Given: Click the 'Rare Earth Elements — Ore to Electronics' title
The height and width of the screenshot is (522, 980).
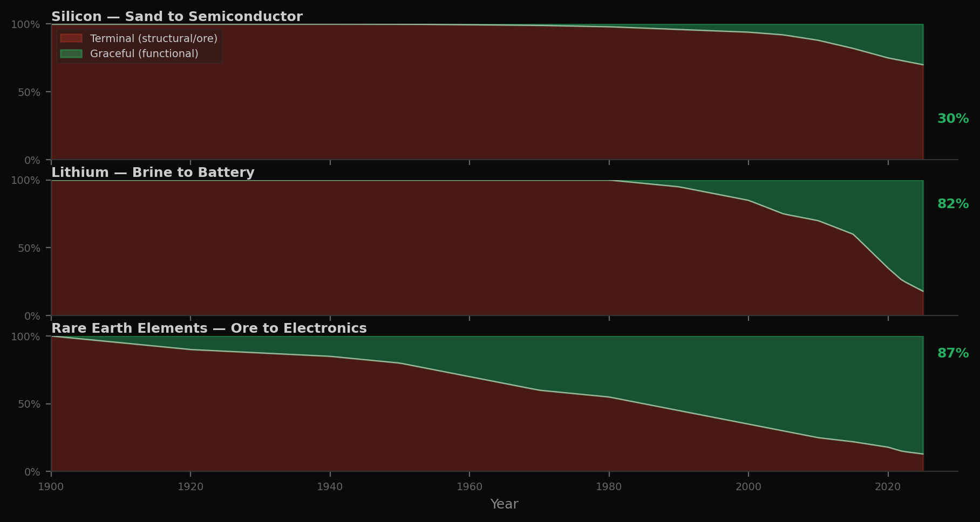Looking at the screenshot, I should [x=209, y=328].
